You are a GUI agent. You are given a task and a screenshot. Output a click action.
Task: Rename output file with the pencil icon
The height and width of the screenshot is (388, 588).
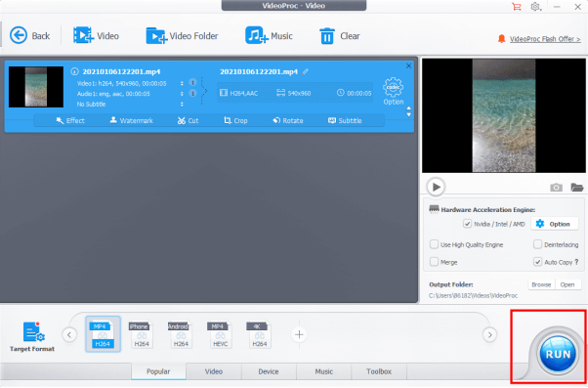(306, 71)
